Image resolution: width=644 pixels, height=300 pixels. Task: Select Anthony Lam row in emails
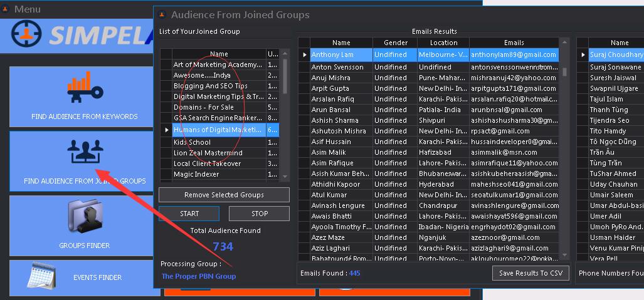[x=434, y=54]
